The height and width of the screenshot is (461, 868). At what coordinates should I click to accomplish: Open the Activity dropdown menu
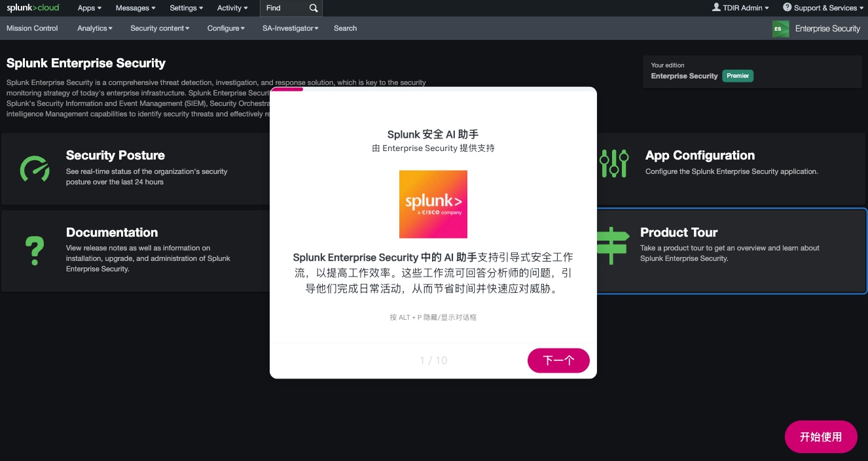[x=232, y=8]
